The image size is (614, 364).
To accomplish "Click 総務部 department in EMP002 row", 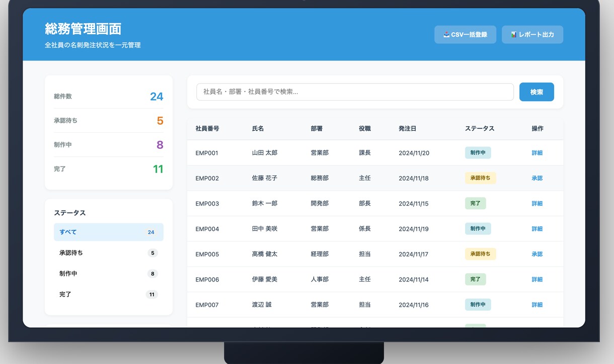I will pyautogui.click(x=320, y=178).
